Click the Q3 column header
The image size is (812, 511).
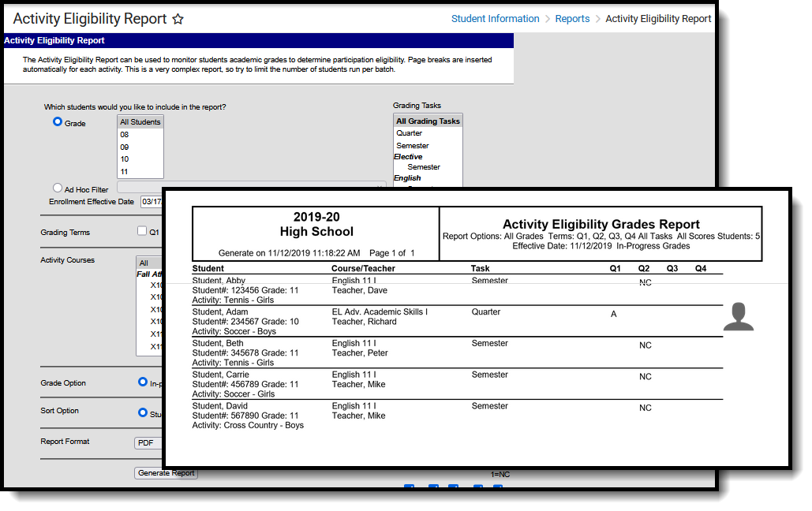click(672, 268)
